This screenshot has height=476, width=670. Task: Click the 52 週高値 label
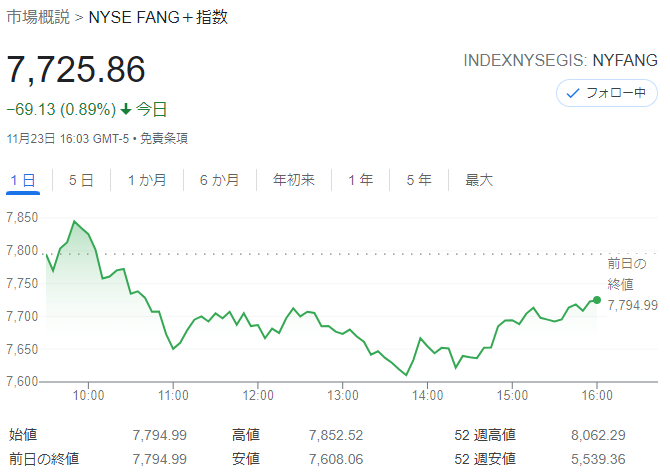click(x=485, y=435)
